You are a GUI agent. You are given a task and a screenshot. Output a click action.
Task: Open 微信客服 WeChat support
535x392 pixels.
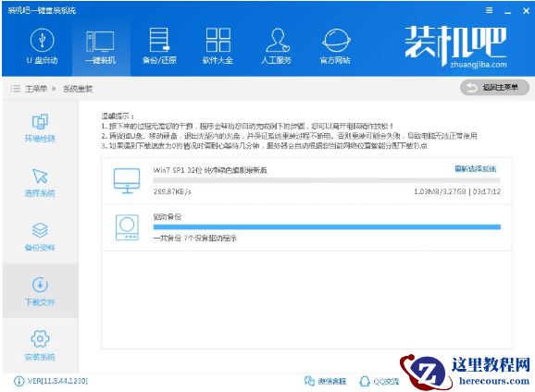click(x=325, y=381)
